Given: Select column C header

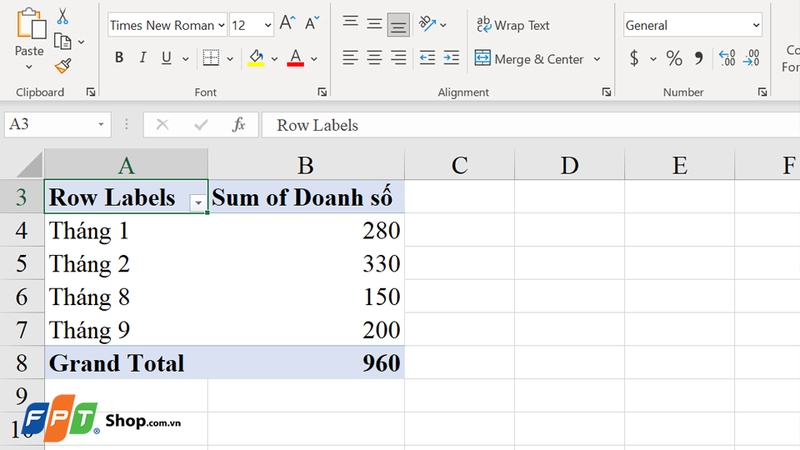Looking at the screenshot, I should pos(459,164).
